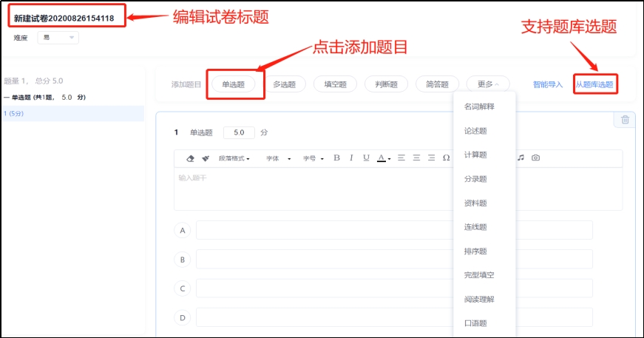Image resolution: width=644 pixels, height=338 pixels.
Task: Click the 单选题 section header in sidebar
Action: 45,98
